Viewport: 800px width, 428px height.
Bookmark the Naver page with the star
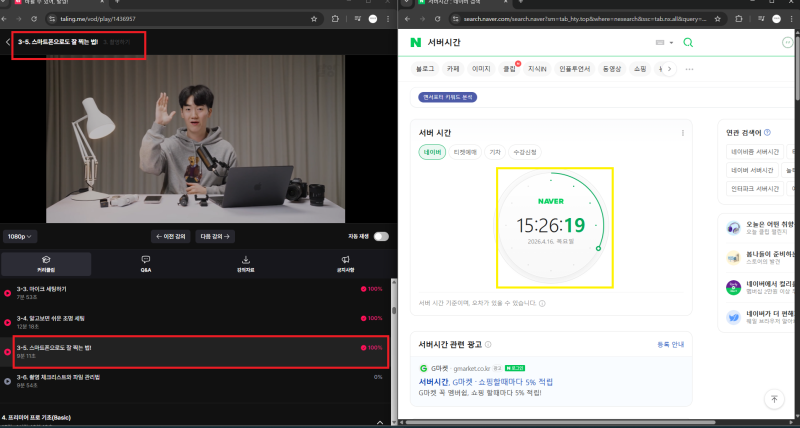(x=717, y=19)
